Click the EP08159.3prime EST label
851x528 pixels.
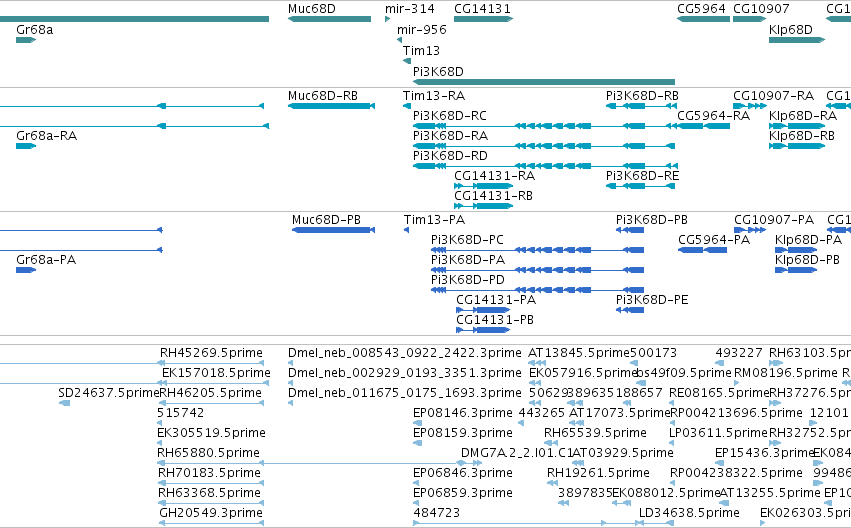[462, 434]
